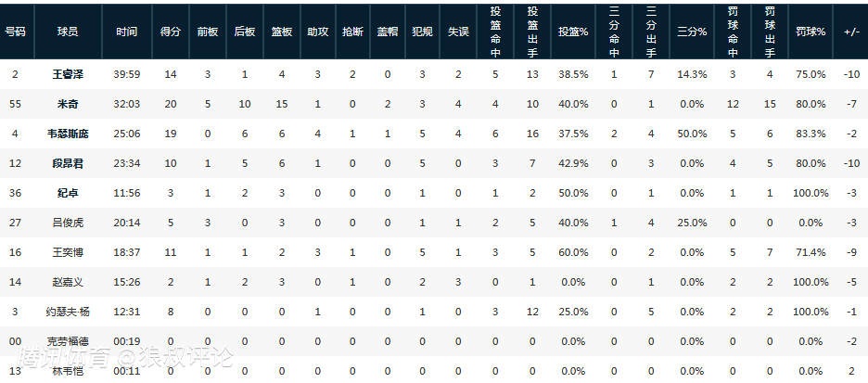Screen dimensions: 868x383
Task: Click the 号码 column header
Action: (x=15, y=31)
